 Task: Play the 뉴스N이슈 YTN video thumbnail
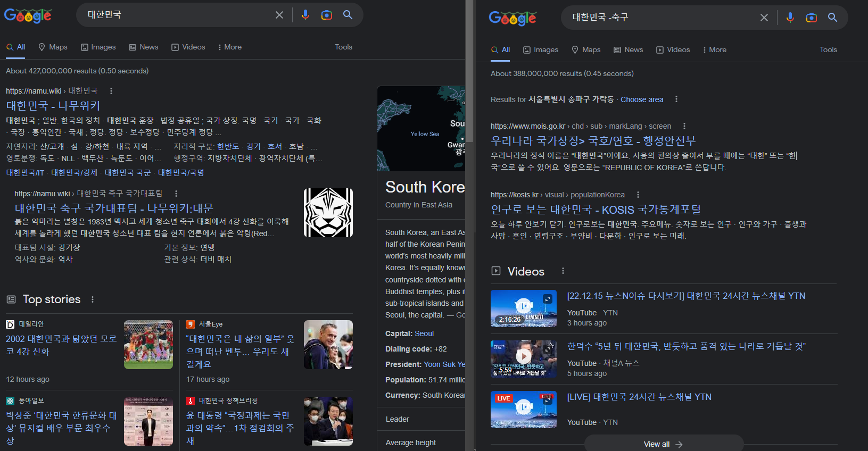524,308
